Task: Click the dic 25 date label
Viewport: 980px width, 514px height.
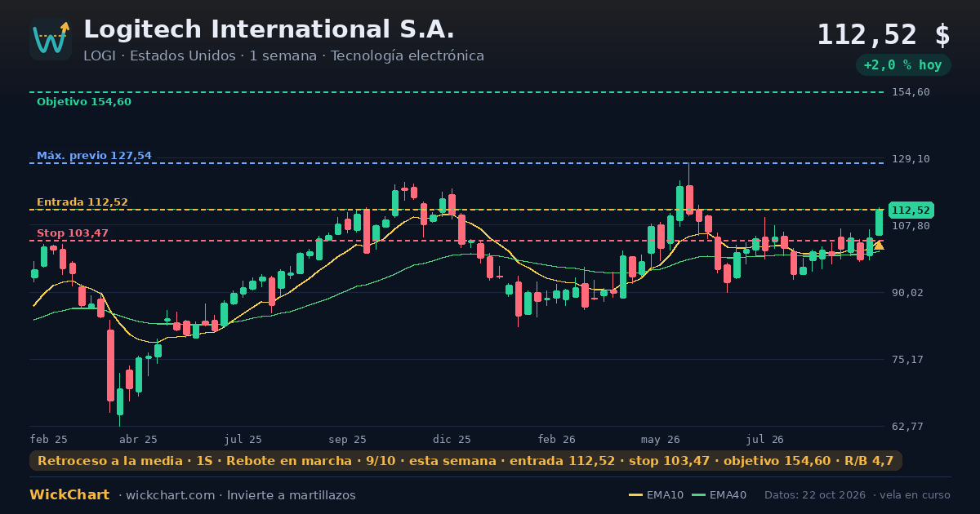Action: click(x=452, y=439)
